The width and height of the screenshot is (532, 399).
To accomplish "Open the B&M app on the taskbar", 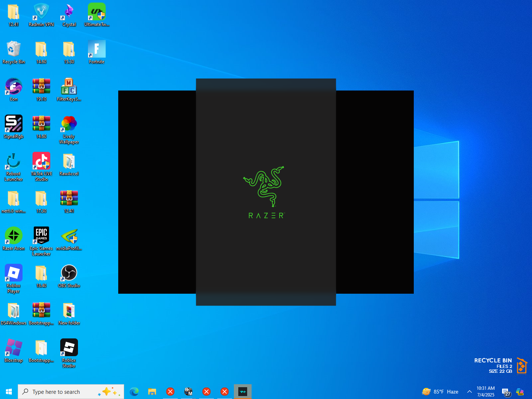I will (188, 392).
